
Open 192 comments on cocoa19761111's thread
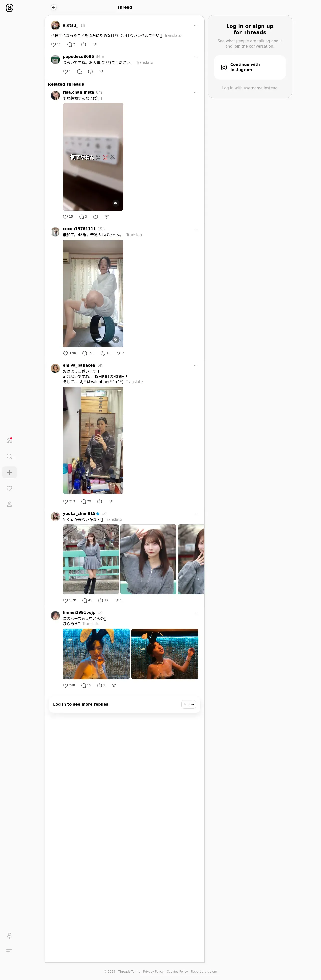(88, 353)
